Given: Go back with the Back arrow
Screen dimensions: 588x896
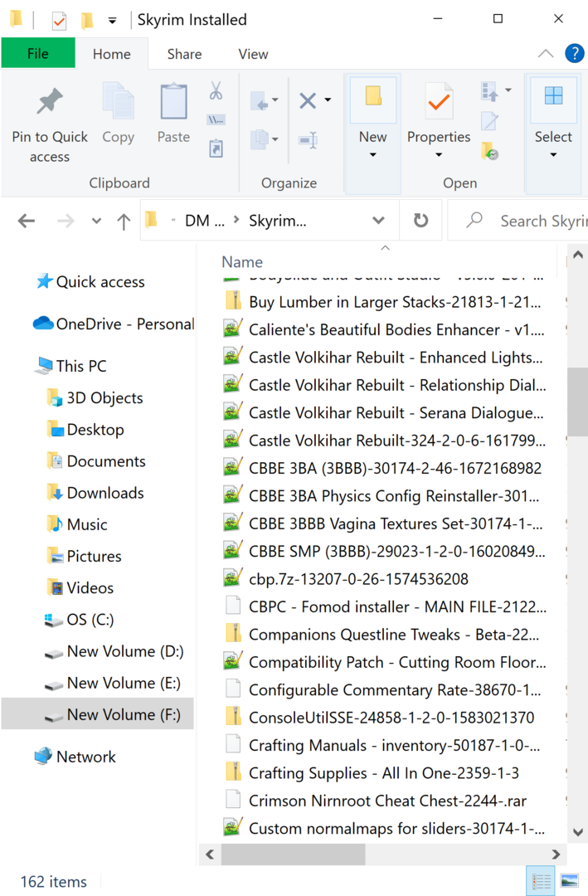Looking at the screenshot, I should tap(27, 221).
